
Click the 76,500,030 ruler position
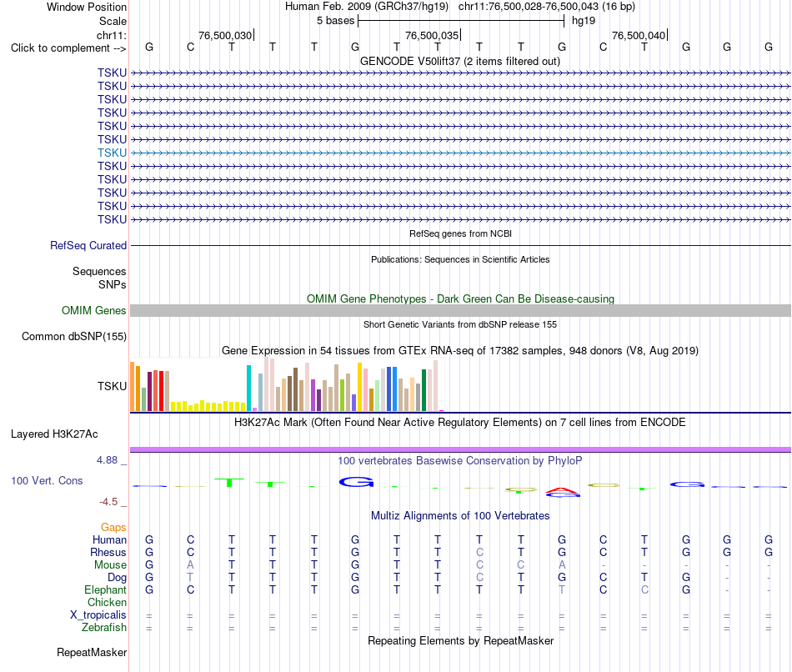click(x=225, y=35)
